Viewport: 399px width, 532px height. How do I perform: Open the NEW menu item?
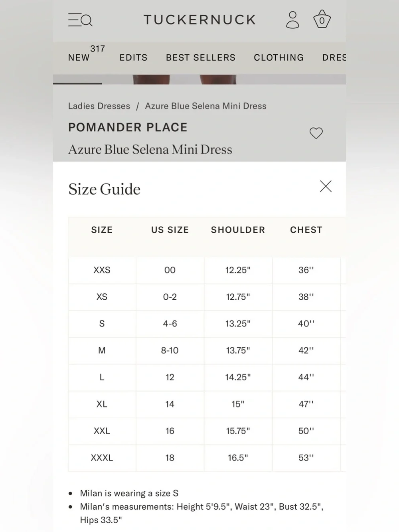click(79, 57)
